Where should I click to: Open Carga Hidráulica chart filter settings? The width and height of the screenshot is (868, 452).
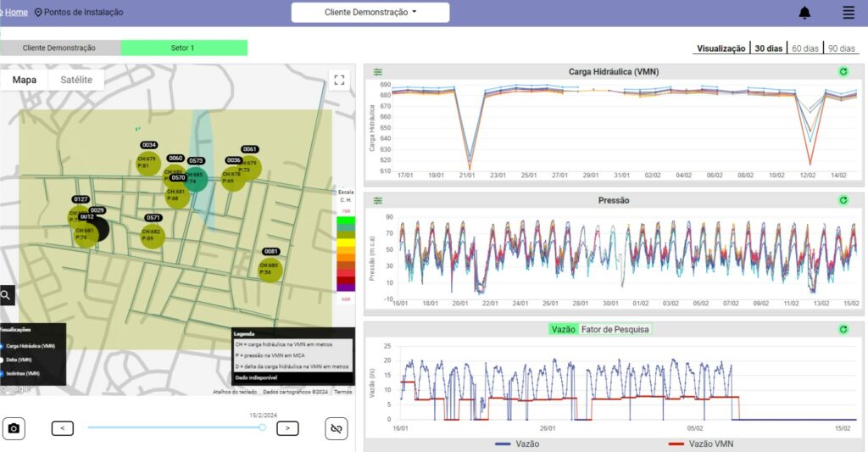pos(378,72)
